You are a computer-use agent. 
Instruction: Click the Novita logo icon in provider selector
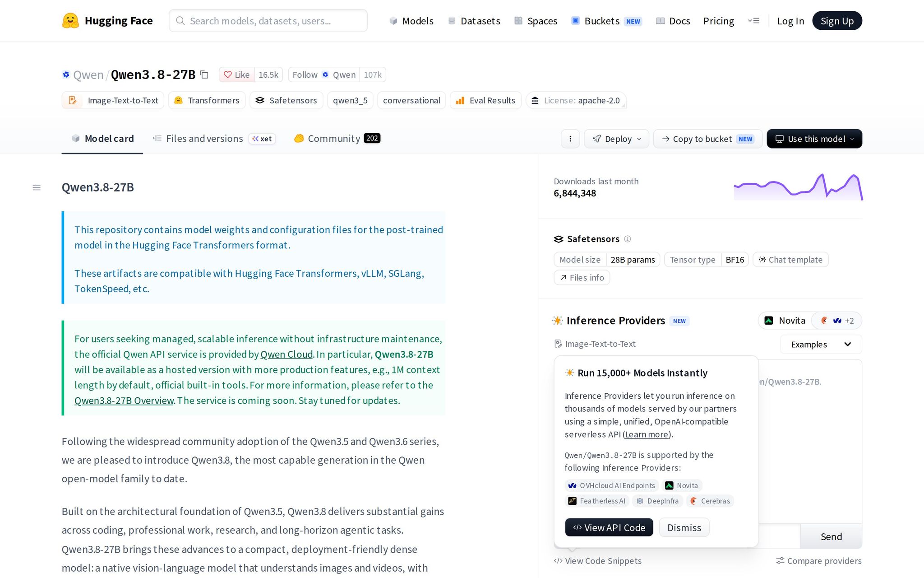coord(769,321)
